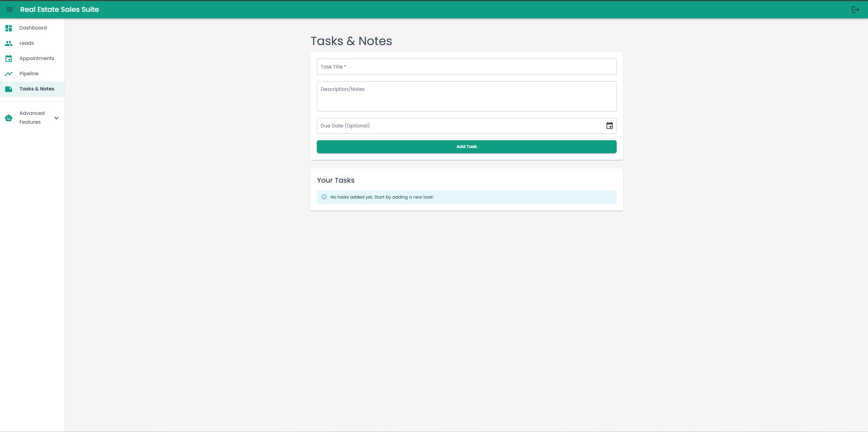The width and height of the screenshot is (868, 432).
Task: Collapse the Advanced Features section
Action: coord(56,118)
